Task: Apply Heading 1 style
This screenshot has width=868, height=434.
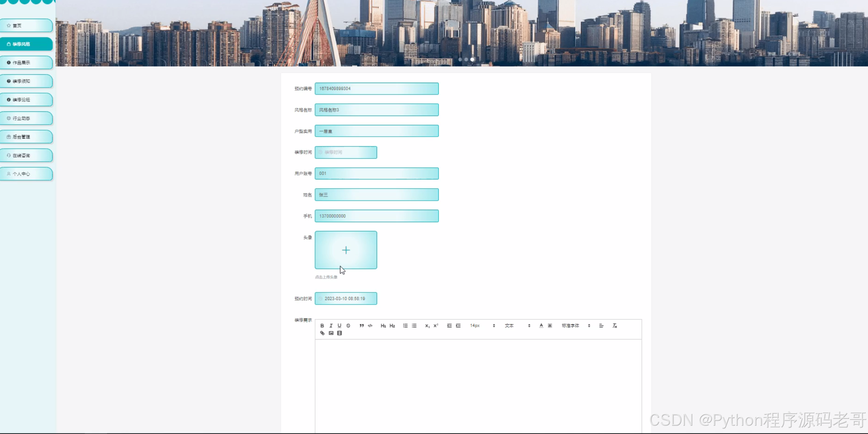Action: point(383,326)
